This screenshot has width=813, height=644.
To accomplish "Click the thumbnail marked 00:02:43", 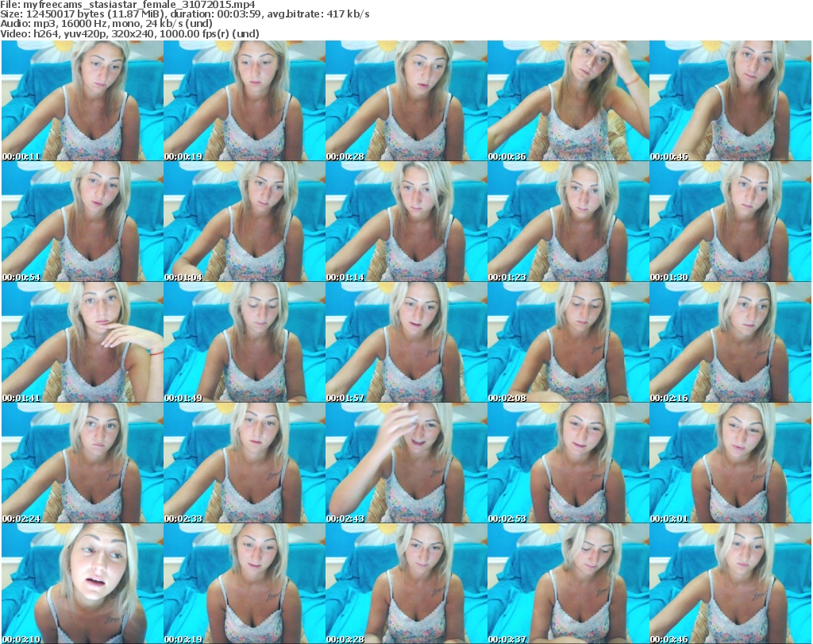I will (406, 463).
